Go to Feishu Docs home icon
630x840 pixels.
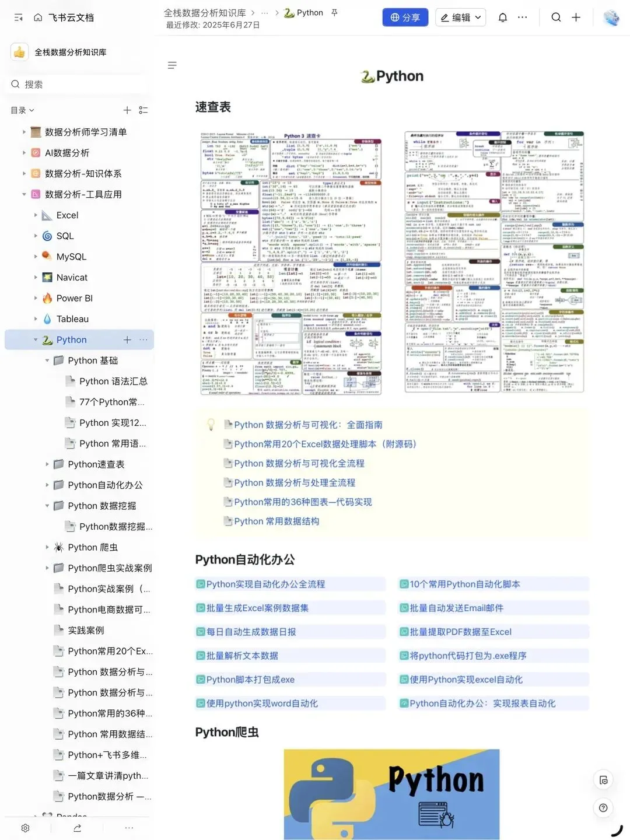coord(38,17)
